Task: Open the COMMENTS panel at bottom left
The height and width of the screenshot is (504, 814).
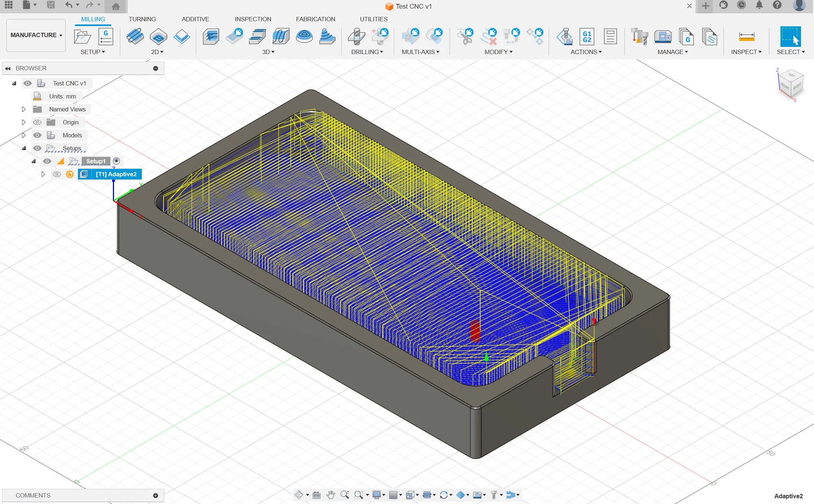Action: pyautogui.click(x=33, y=495)
